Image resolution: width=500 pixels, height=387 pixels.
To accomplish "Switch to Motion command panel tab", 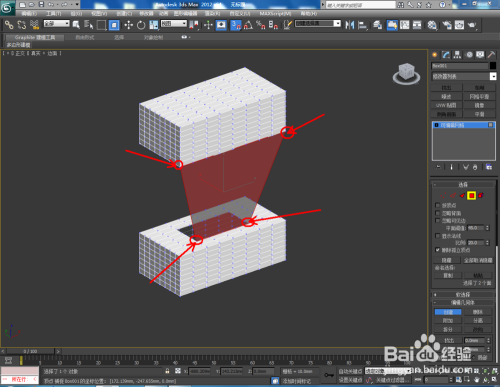I will pyautogui.click(x=469, y=55).
